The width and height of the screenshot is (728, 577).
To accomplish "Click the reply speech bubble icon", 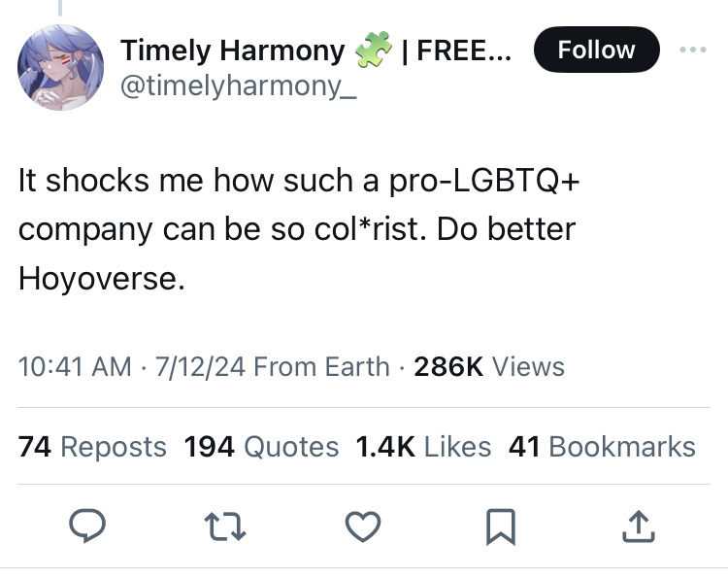I will point(87,526).
